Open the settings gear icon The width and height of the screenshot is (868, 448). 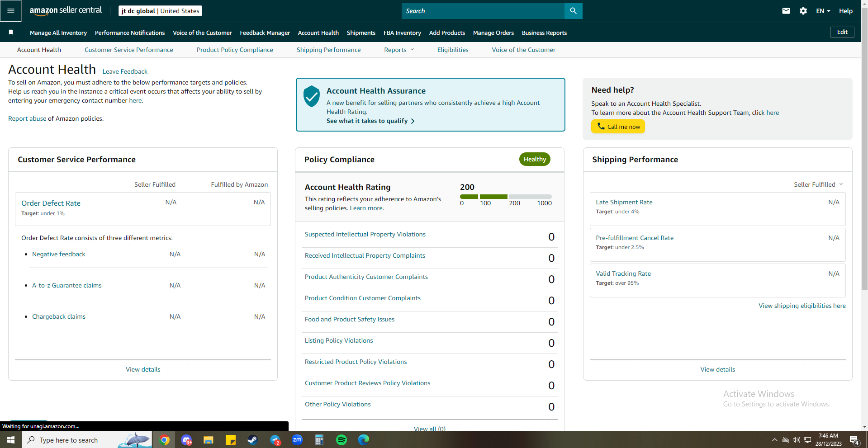coord(803,11)
